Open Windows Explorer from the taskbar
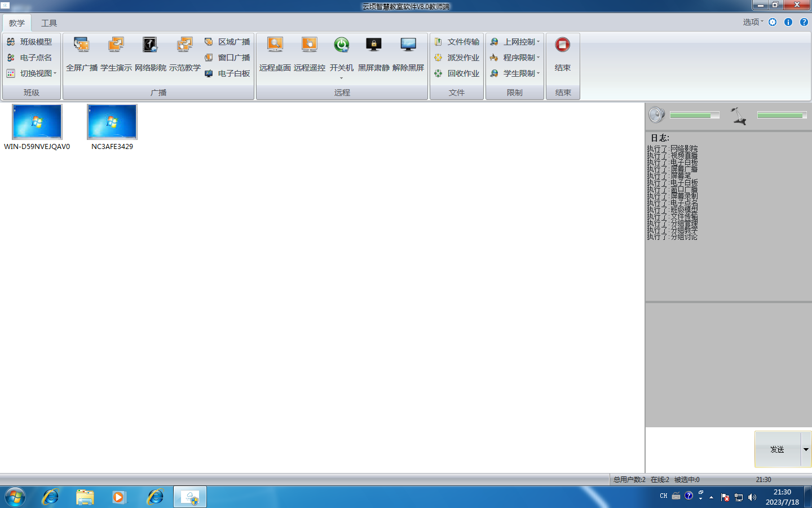 coord(85,497)
